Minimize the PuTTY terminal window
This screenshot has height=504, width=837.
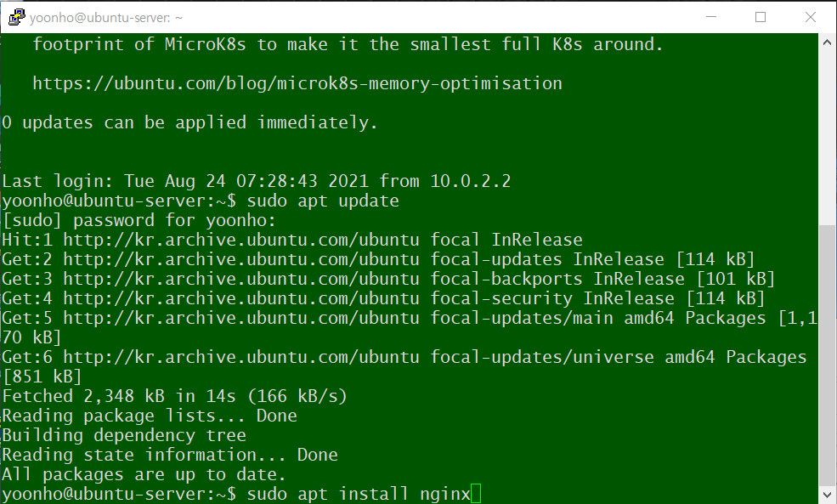(711, 17)
